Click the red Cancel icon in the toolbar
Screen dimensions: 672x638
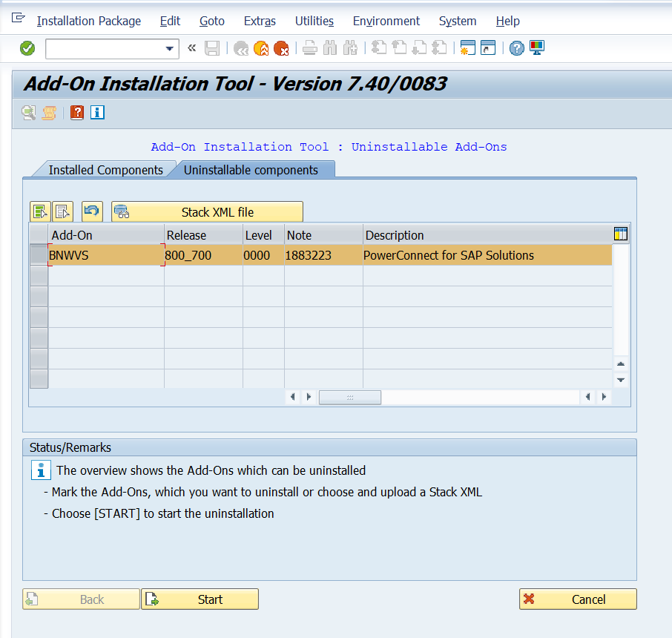(x=281, y=49)
